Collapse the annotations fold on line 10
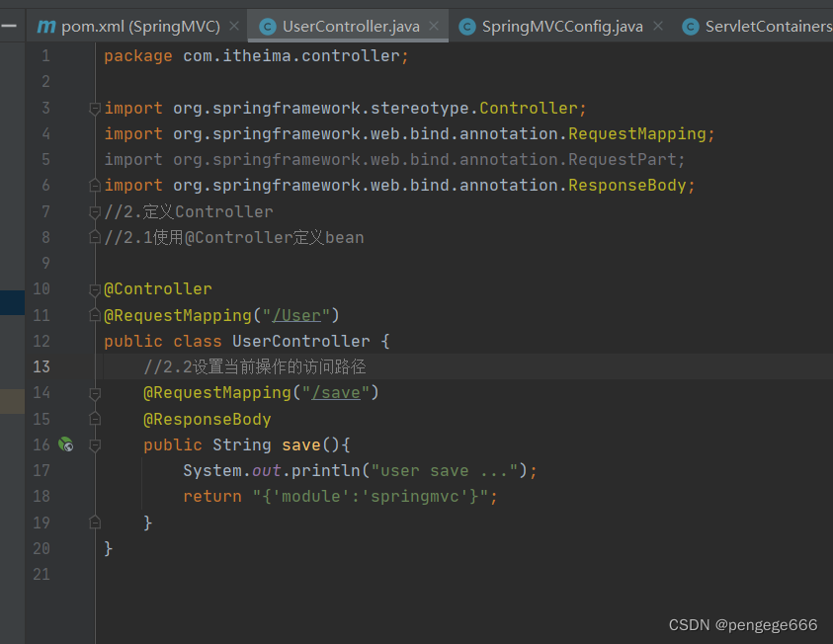The image size is (833, 644). [95, 289]
